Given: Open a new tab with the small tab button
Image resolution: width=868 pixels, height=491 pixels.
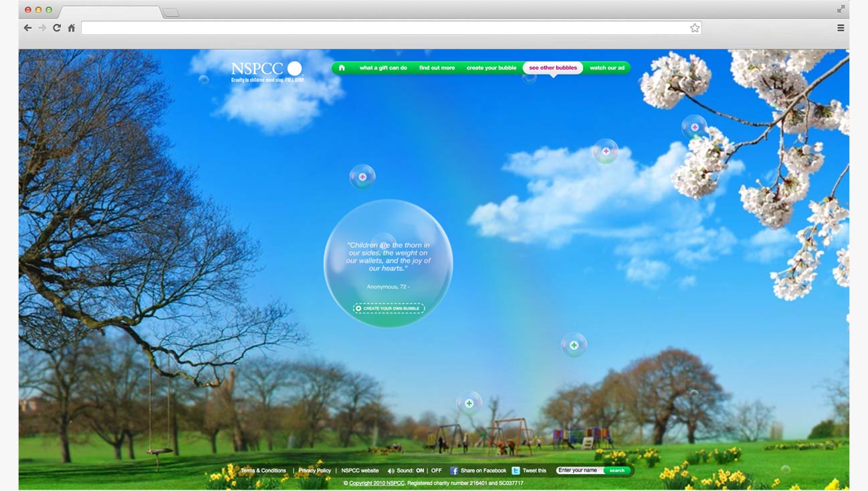Looking at the screenshot, I should [x=171, y=13].
